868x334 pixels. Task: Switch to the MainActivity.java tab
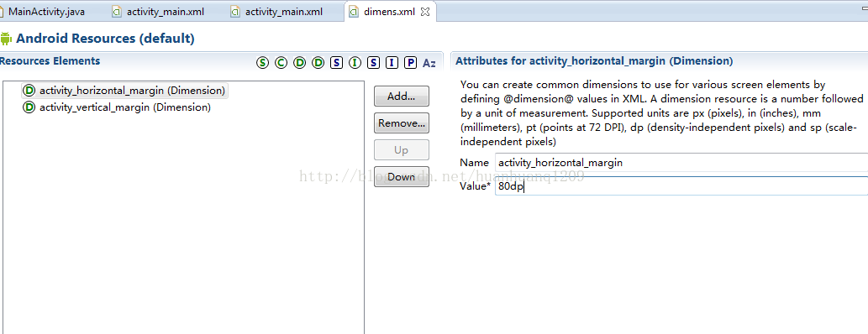[x=46, y=12]
